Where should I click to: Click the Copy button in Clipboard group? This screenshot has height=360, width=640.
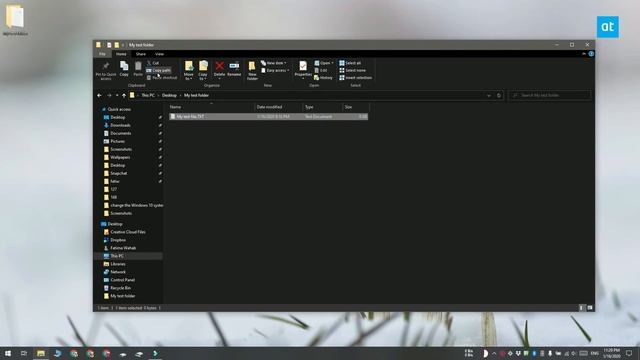click(124, 69)
